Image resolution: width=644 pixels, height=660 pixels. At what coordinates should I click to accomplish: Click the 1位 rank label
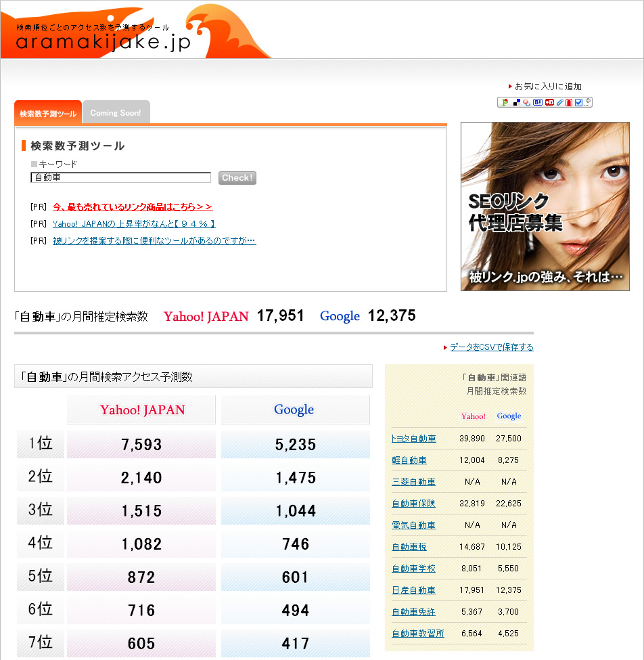41,443
